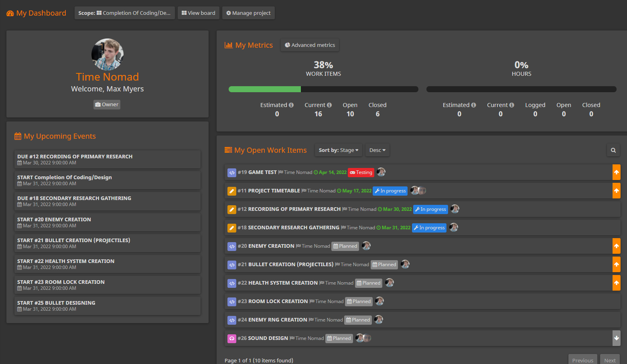This screenshot has height=364, width=627.
Task: Click assignee avatar on #23 ROOM LOCK CREATION
Action: click(x=379, y=301)
